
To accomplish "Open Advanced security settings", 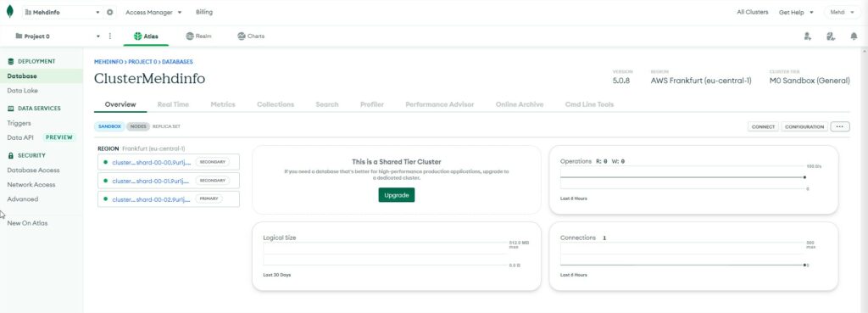I will [23, 198].
